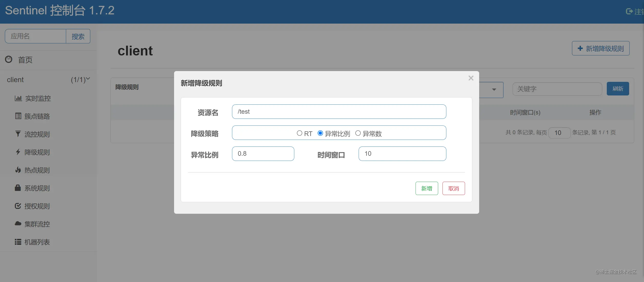Go to 降级规则 menu item
The width and height of the screenshot is (644, 282).
37,152
